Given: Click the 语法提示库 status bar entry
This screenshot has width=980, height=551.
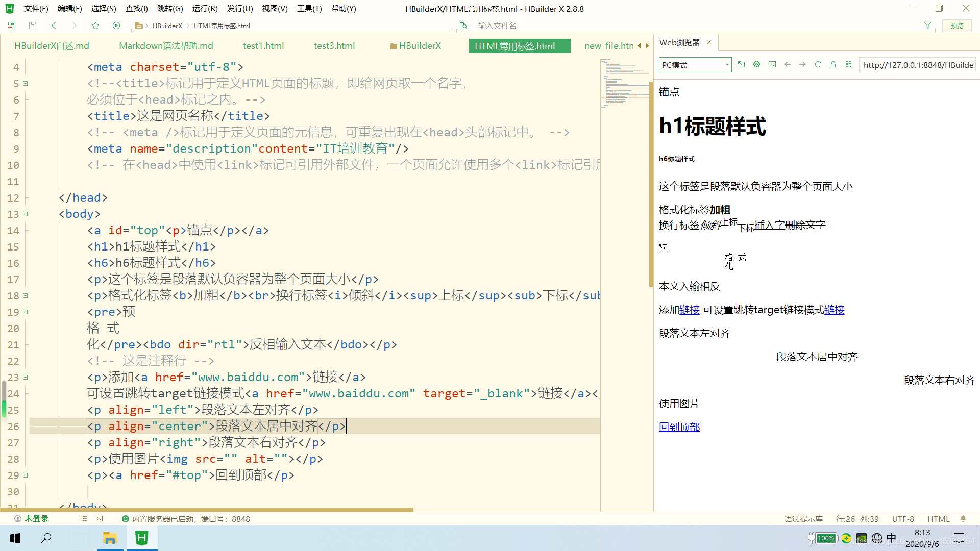Looking at the screenshot, I should (x=803, y=519).
